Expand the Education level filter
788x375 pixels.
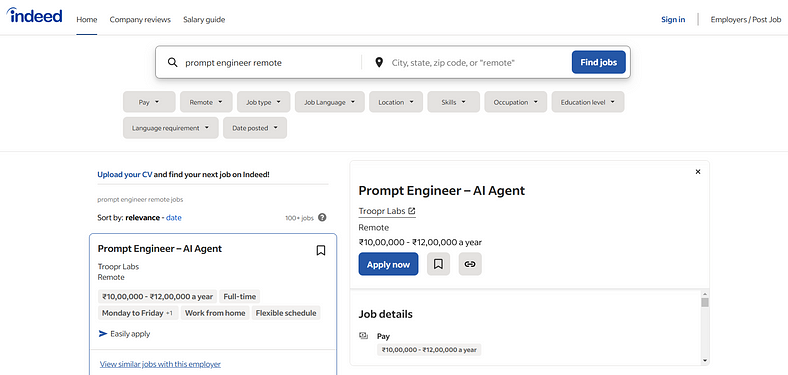(588, 102)
